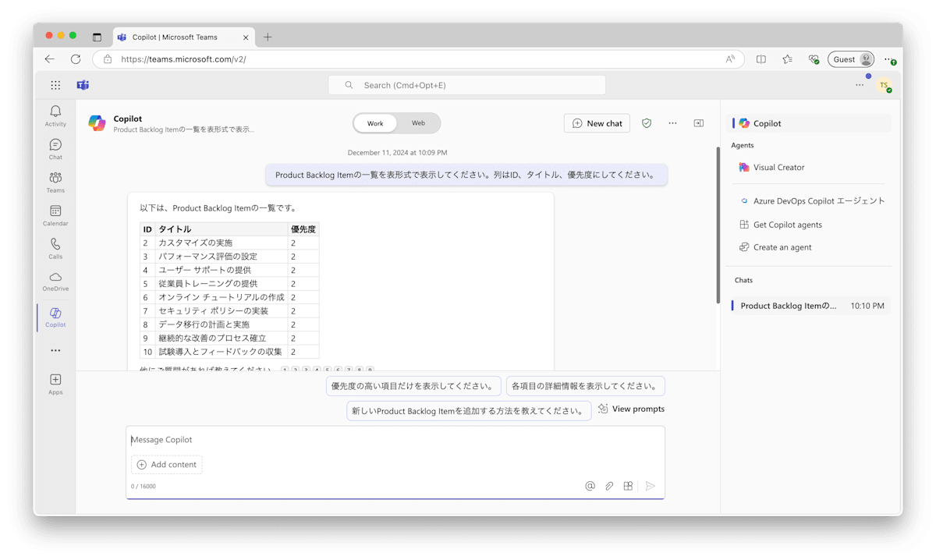Select Copilot in the left sidebar

(55, 317)
